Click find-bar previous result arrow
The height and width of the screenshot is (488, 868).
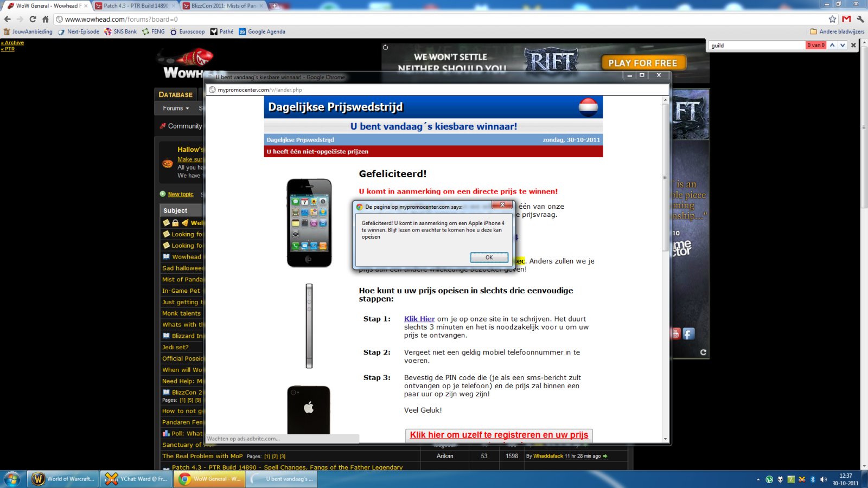832,46
